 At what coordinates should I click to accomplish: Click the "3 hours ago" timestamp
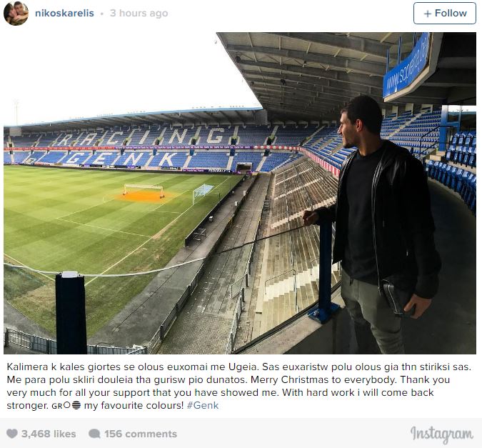click(139, 14)
